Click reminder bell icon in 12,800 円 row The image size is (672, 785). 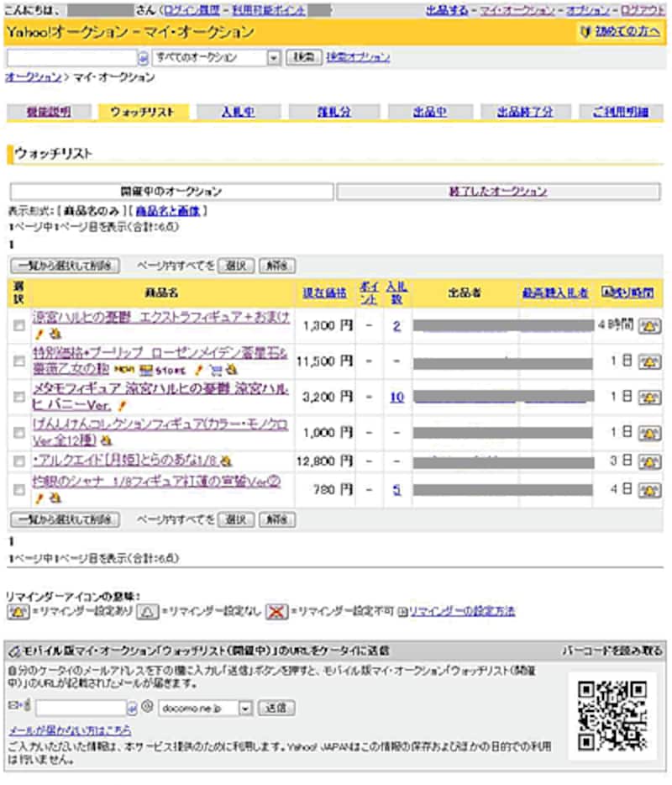(x=649, y=461)
